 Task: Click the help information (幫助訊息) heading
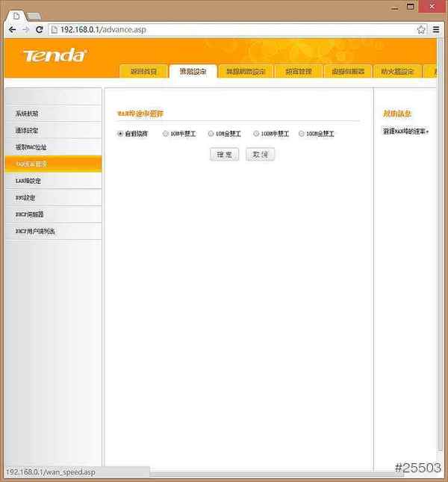tap(396, 114)
